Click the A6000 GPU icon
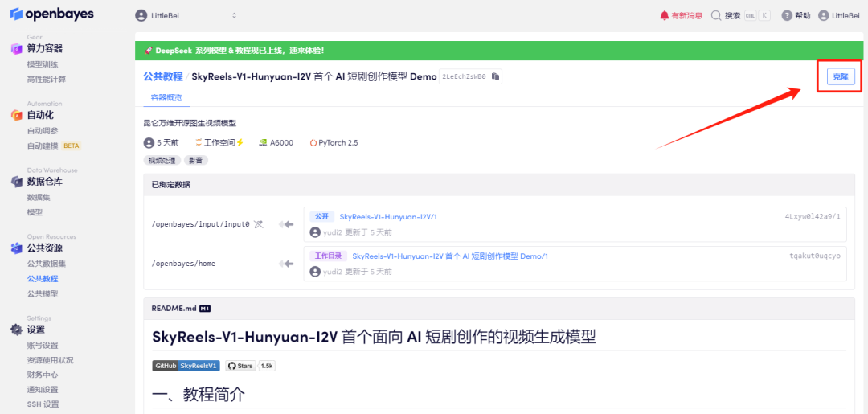 (264, 143)
